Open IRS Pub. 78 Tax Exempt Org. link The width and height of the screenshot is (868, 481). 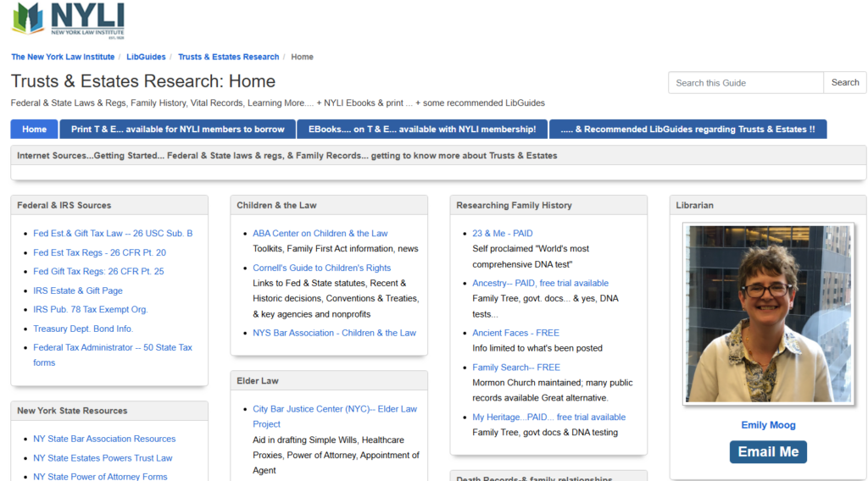[90, 310]
